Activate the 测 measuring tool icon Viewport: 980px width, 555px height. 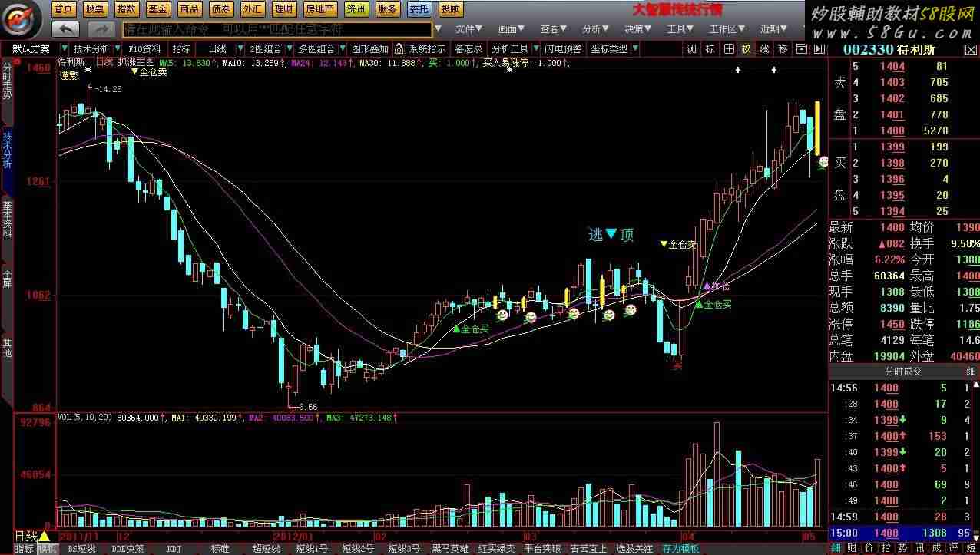[691, 48]
